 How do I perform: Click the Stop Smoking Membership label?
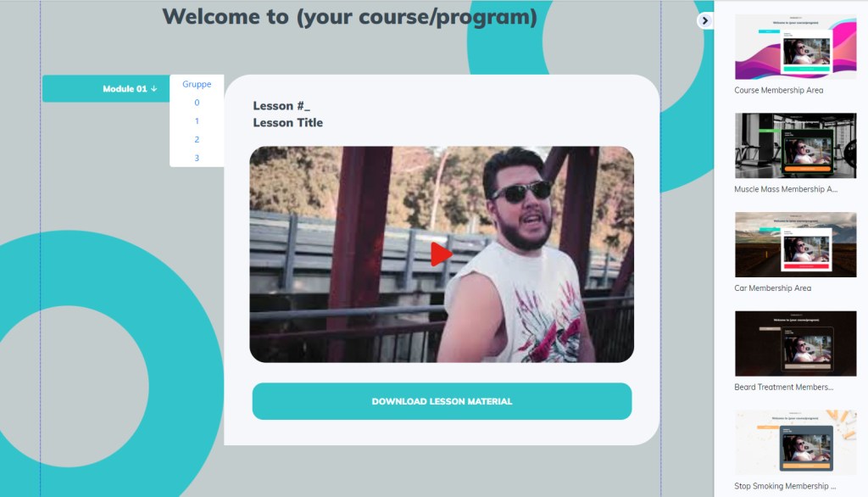pyautogui.click(x=784, y=486)
